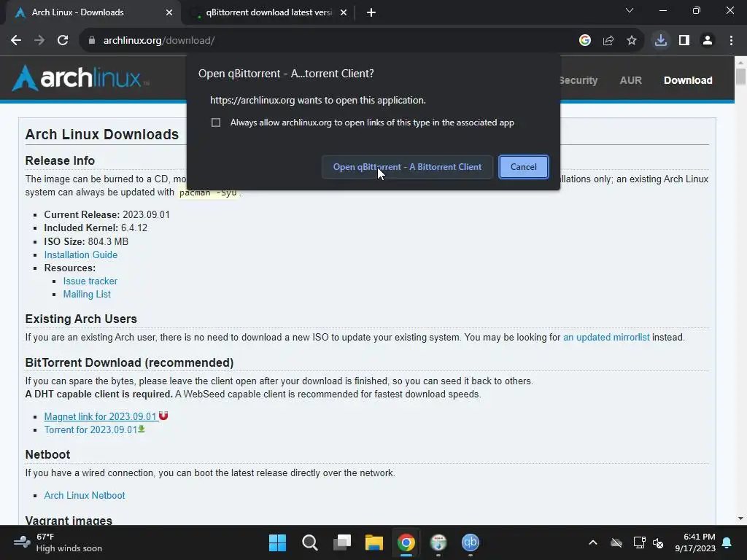Viewport: 747px width, 560px height.
Task: Toggle the Chrome side panel
Action: click(x=684, y=41)
